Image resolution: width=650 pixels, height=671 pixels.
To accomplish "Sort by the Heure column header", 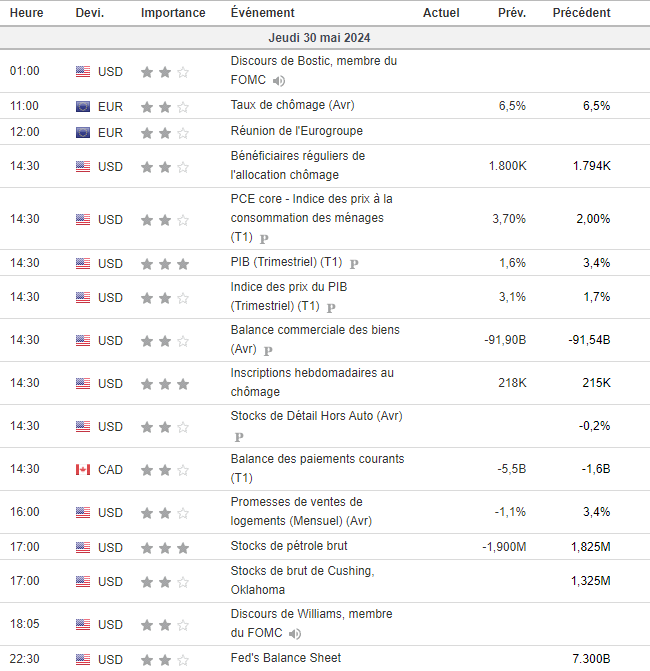I will [26, 13].
